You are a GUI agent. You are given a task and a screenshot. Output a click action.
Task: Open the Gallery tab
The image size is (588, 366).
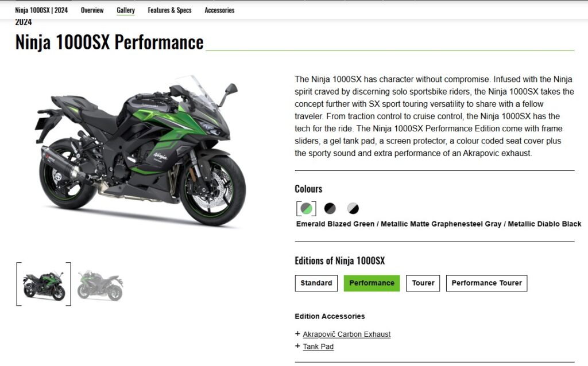click(126, 10)
